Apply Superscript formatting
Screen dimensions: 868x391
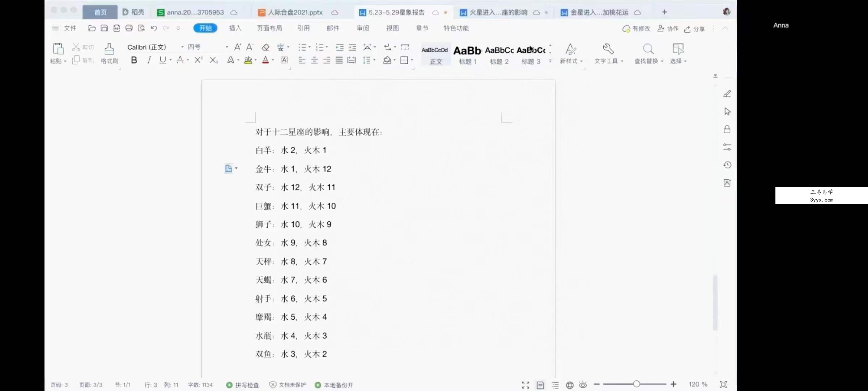tap(199, 60)
